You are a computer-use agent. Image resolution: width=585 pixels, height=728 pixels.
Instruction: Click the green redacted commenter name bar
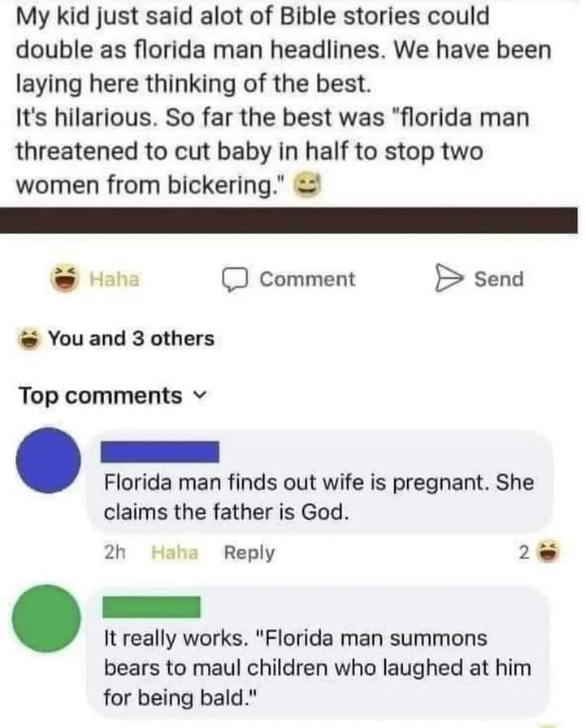(152, 607)
